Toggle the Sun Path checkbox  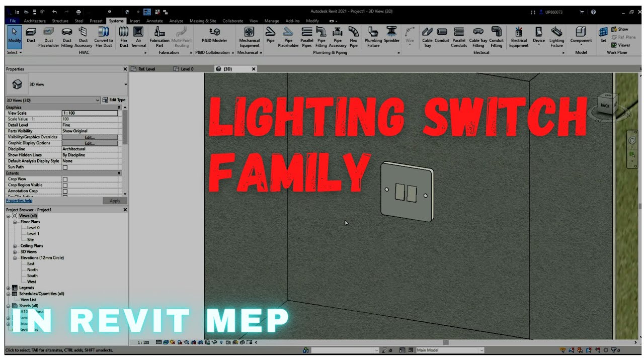65,167
